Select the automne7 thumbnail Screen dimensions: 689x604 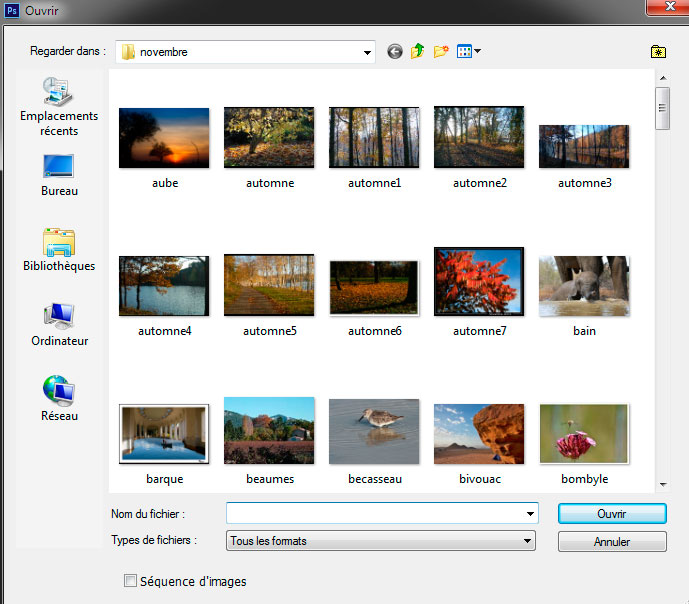click(479, 282)
